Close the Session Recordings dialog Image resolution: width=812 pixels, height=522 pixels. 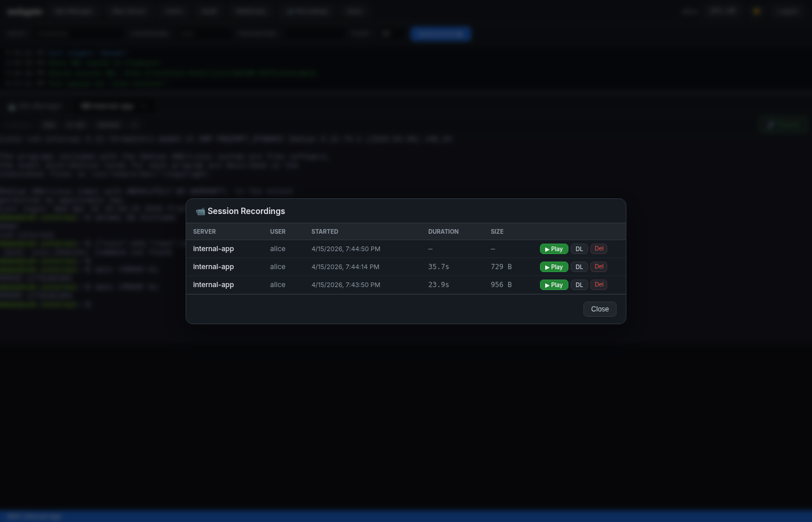click(x=600, y=309)
